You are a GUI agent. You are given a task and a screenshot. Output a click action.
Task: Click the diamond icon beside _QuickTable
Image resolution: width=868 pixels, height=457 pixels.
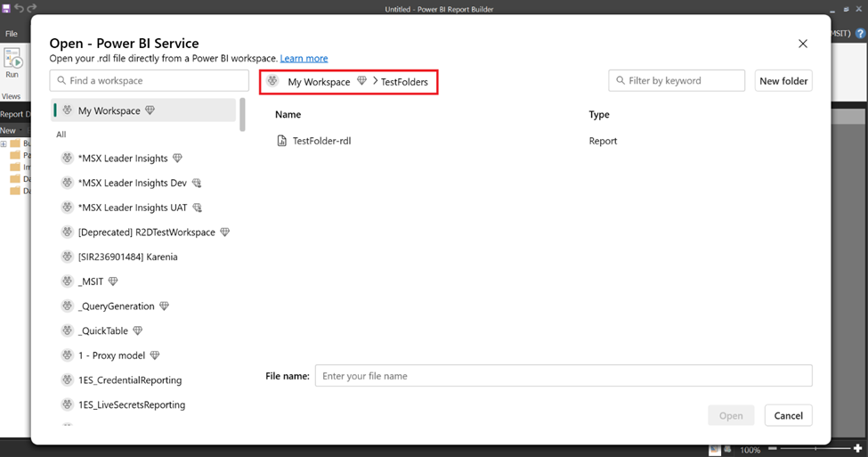coord(137,331)
